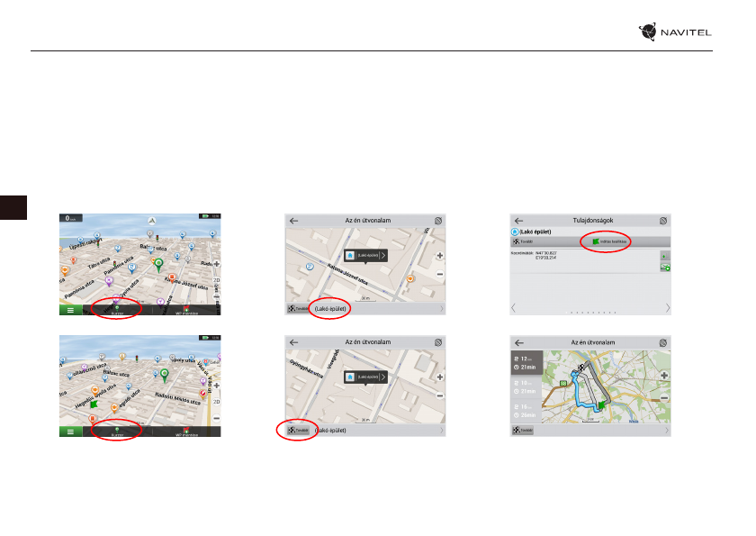Select the 12 km 21 min route option

coord(526,362)
